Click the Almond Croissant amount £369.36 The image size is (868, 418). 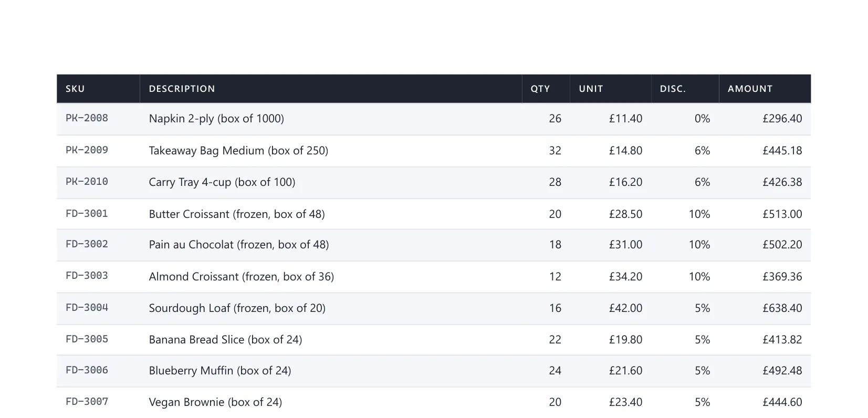click(x=782, y=277)
